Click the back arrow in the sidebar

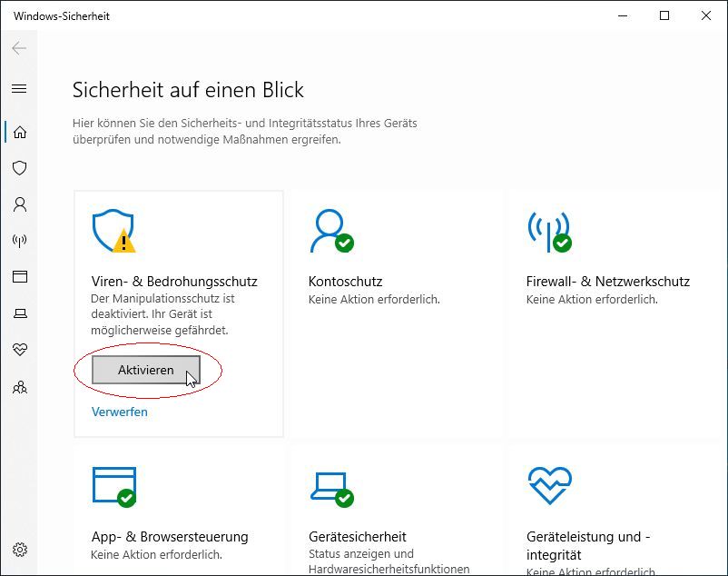[x=19, y=48]
